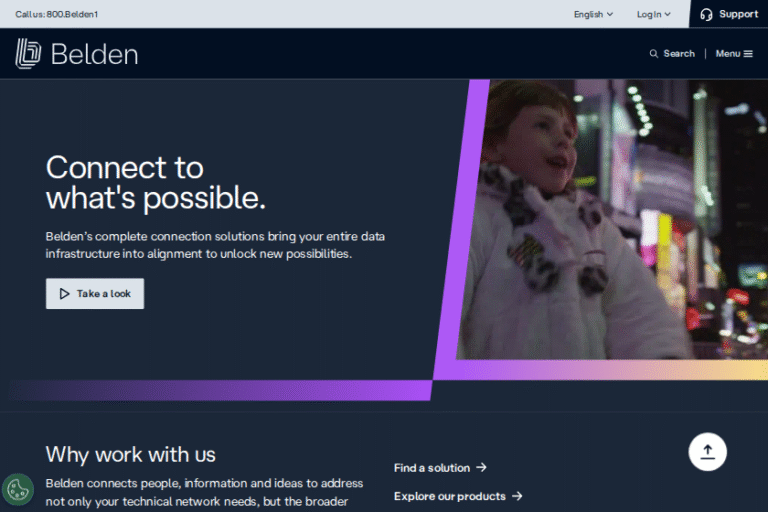Click the Belden logo icon
Screen dimensions: 768x512
point(28,54)
